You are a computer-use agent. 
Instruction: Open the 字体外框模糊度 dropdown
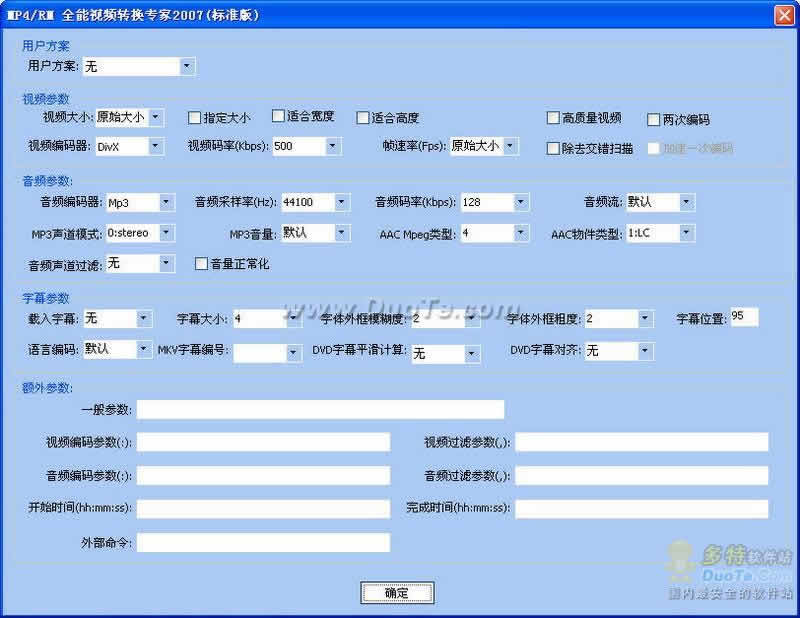(446, 319)
